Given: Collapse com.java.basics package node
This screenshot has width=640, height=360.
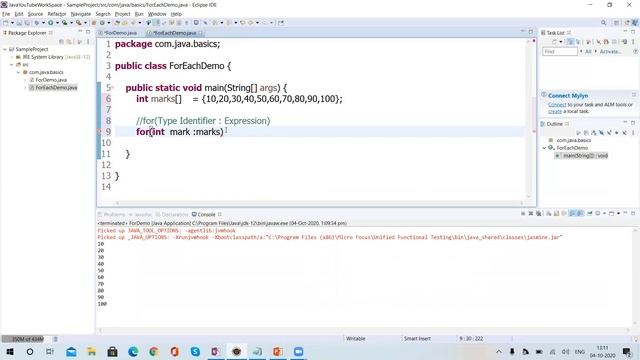Looking at the screenshot, I should (x=18, y=72).
